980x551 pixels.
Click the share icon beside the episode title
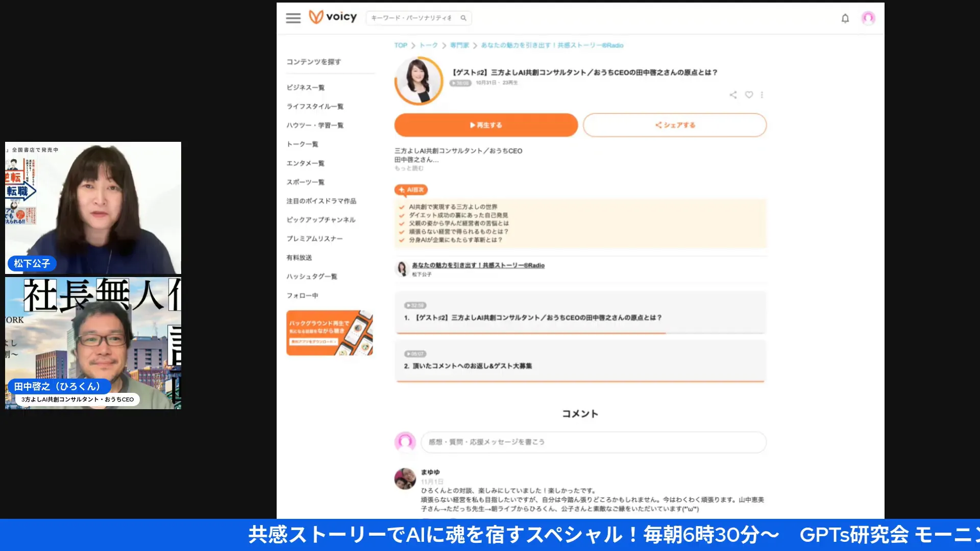[x=732, y=94]
